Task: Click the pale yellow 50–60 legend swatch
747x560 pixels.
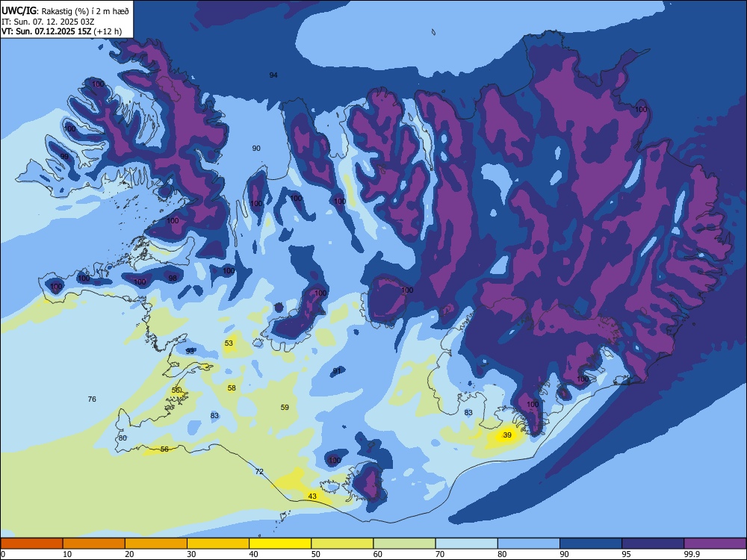Action: 342,544
